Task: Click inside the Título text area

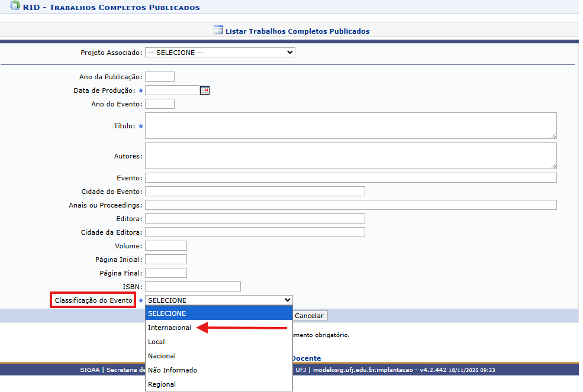Action: (x=350, y=125)
